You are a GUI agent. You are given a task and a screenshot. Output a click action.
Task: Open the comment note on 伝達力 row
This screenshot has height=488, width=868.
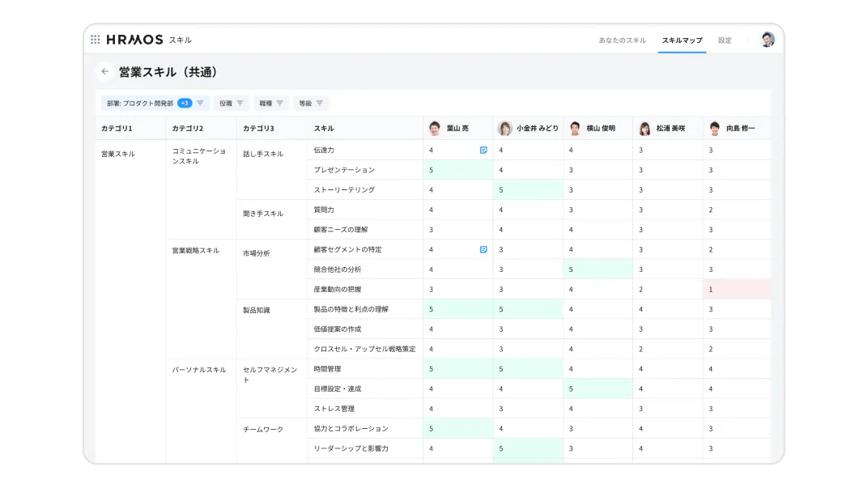[483, 150]
